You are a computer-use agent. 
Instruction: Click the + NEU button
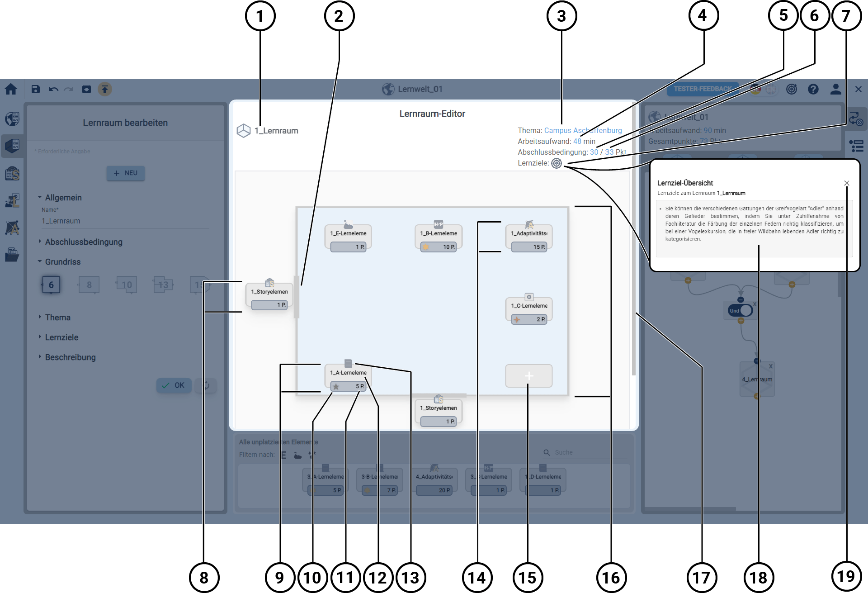126,173
